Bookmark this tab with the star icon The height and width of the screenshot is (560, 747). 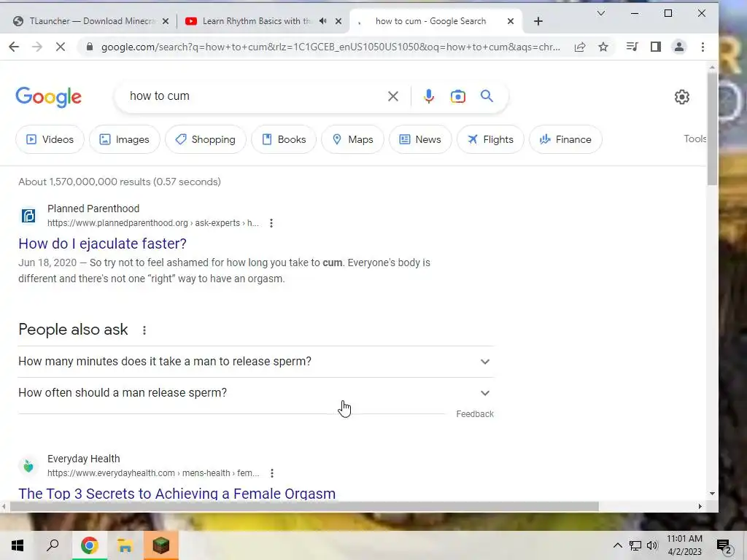tap(603, 47)
